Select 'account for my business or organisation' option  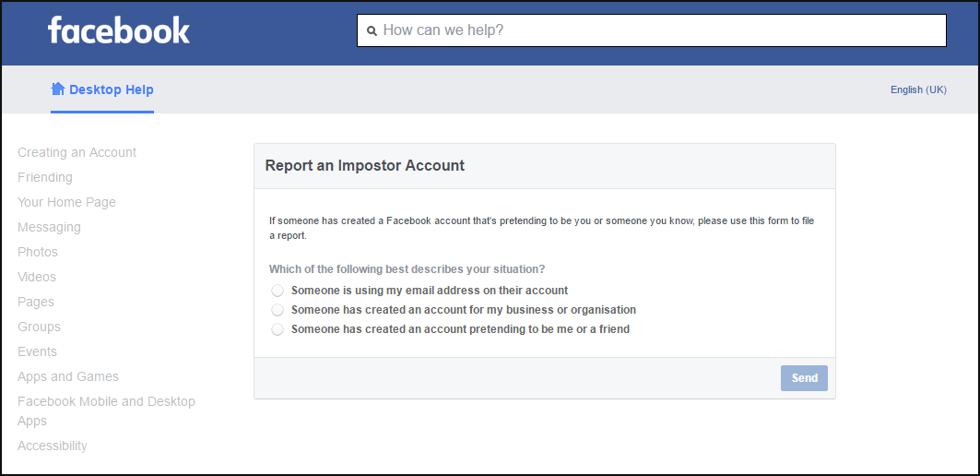tap(277, 310)
